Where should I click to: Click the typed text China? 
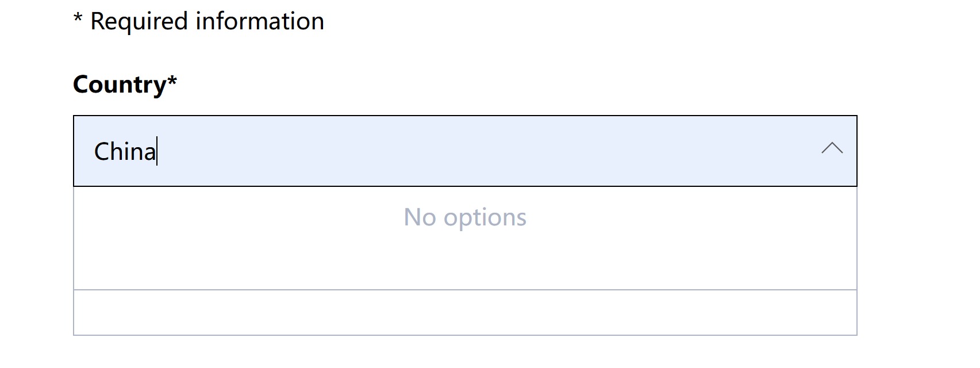click(125, 152)
